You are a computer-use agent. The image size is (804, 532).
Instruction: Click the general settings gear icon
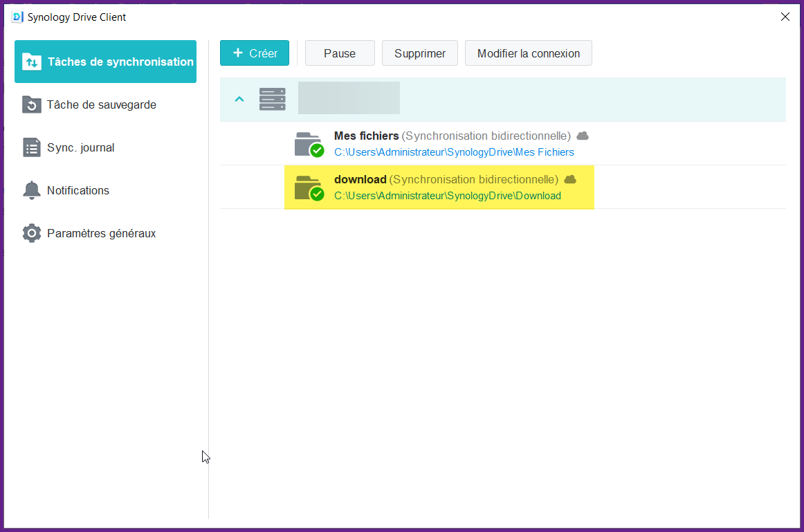pos(32,234)
